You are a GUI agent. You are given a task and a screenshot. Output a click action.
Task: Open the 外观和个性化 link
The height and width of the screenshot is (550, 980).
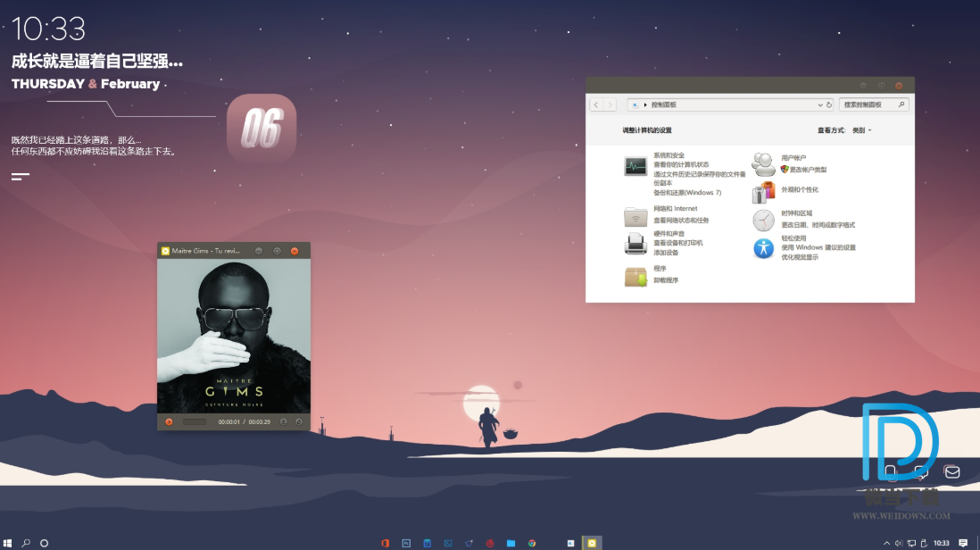click(x=800, y=189)
